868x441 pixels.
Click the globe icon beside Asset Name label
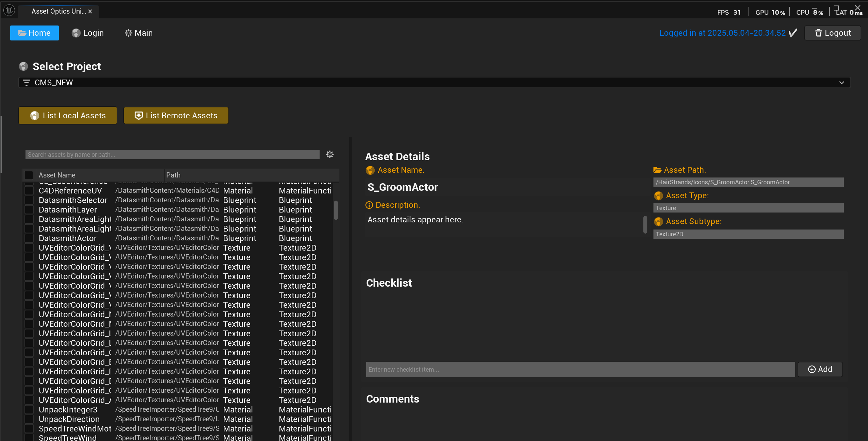pos(370,170)
